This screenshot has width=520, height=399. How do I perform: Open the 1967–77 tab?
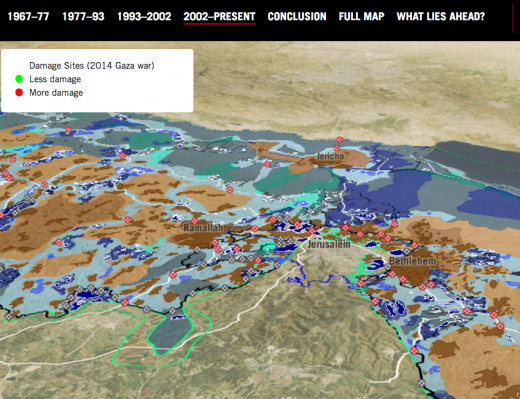(x=28, y=16)
